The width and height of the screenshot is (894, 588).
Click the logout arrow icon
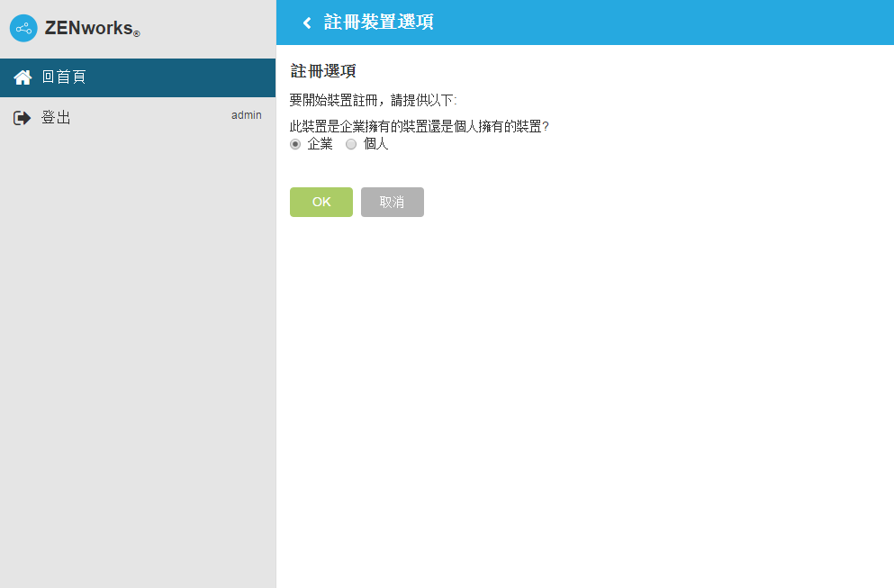(23, 117)
